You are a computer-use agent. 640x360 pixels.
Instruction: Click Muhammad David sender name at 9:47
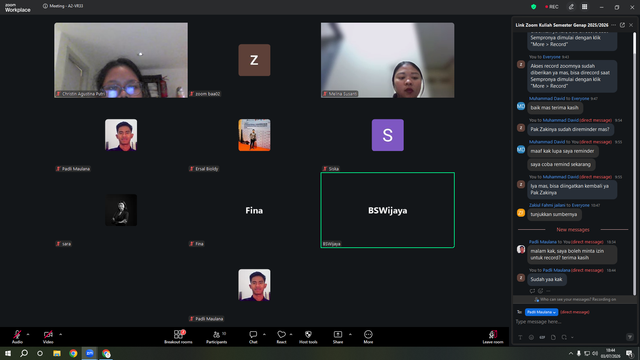pos(547,98)
